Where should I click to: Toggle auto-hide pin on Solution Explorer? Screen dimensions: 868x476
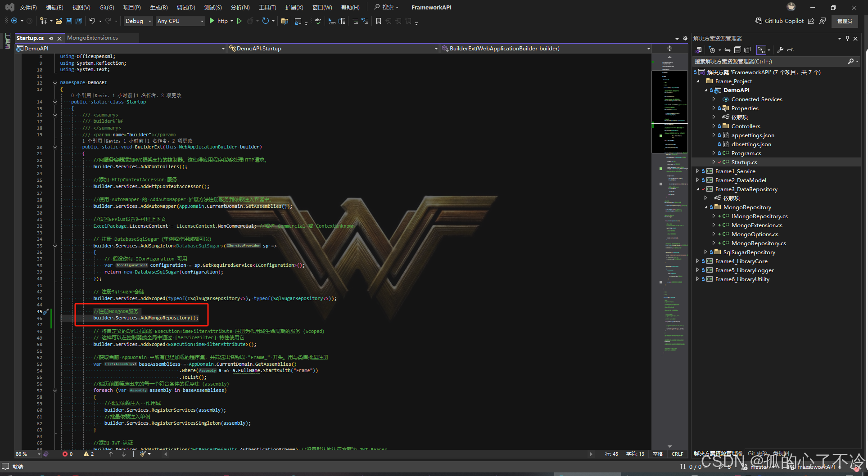click(x=847, y=38)
